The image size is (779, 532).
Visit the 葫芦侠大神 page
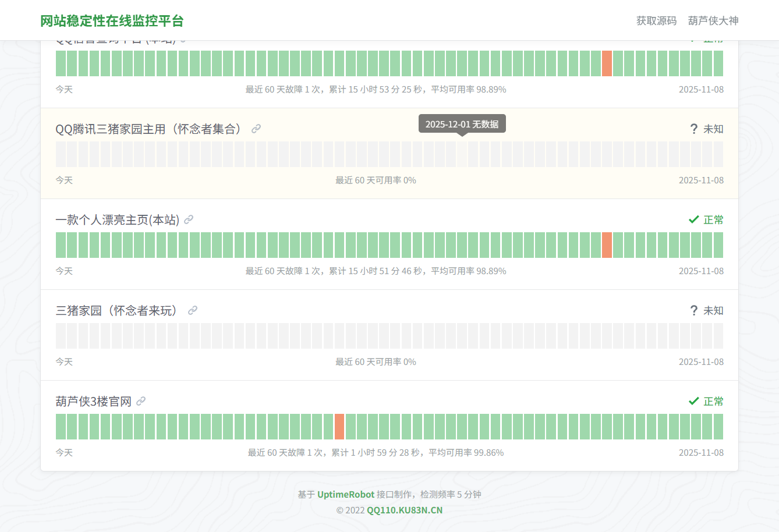713,20
